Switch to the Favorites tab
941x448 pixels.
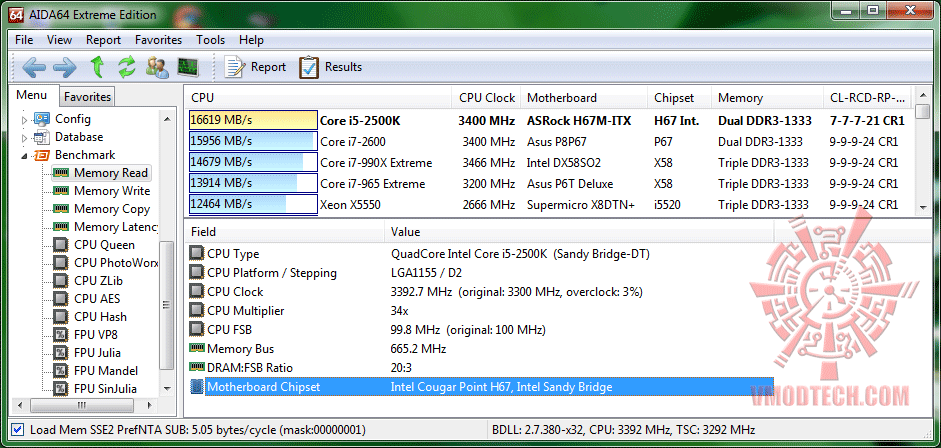pyautogui.click(x=88, y=97)
